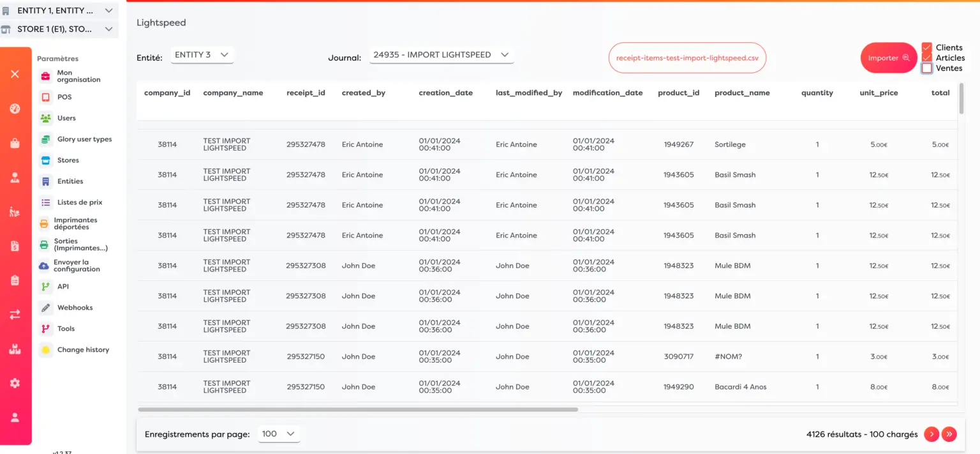Click product id 1949267 cell
980x454 pixels.
pyautogui.click(x=678, y=145)
